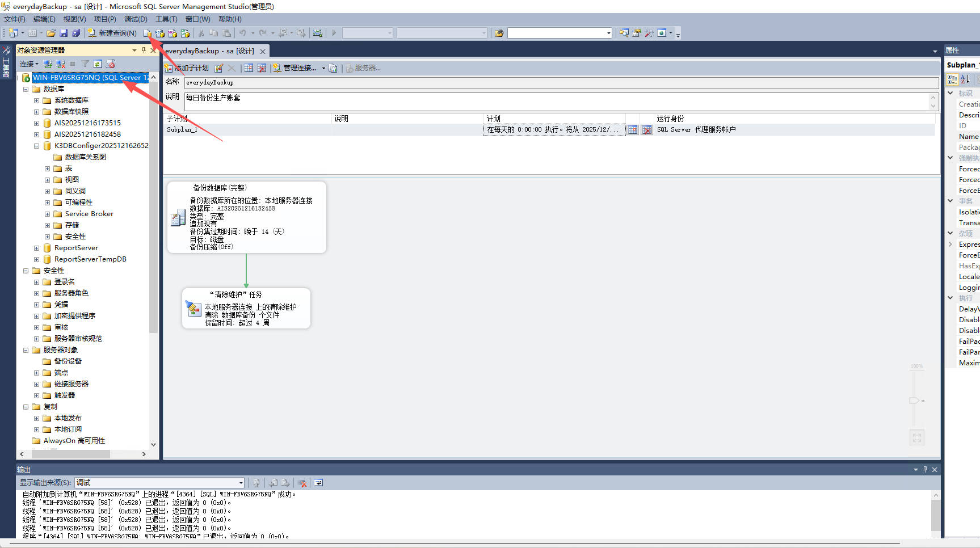Image resolution: width=980 pixels, height=548 pixels.
Task: Open the 调试(D) menu
Action: [136, 19]
